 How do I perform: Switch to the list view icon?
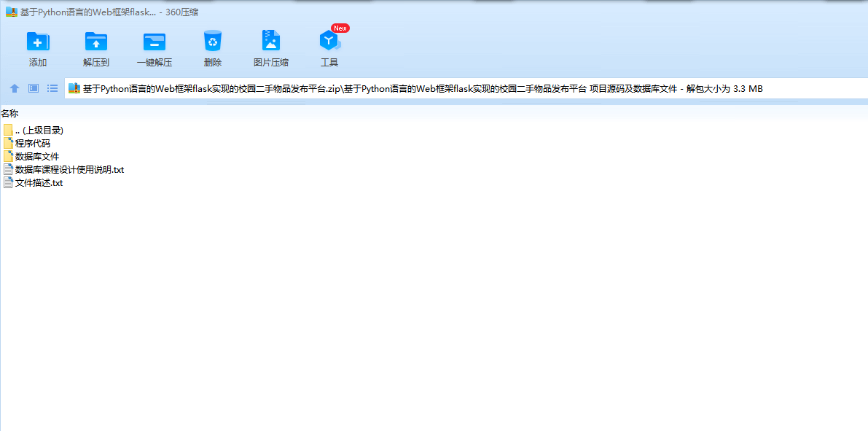click(52, 88)
